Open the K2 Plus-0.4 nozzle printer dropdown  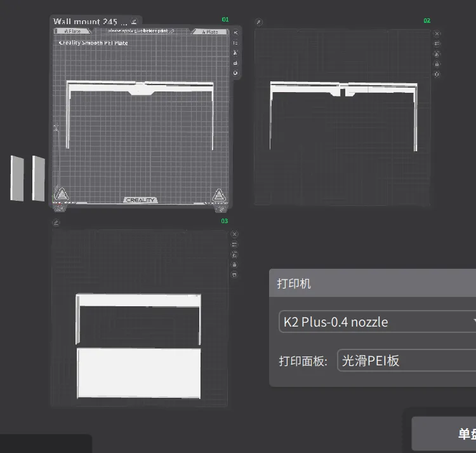pos(378,321)
